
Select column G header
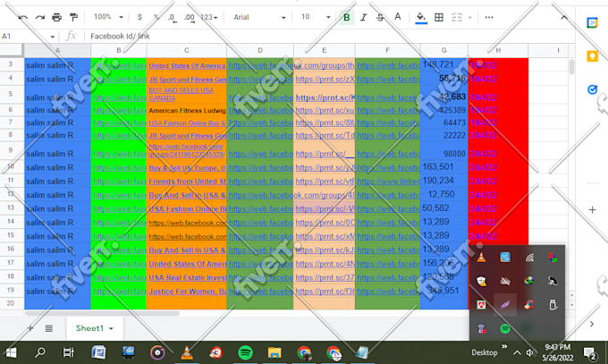pos(443,50)
